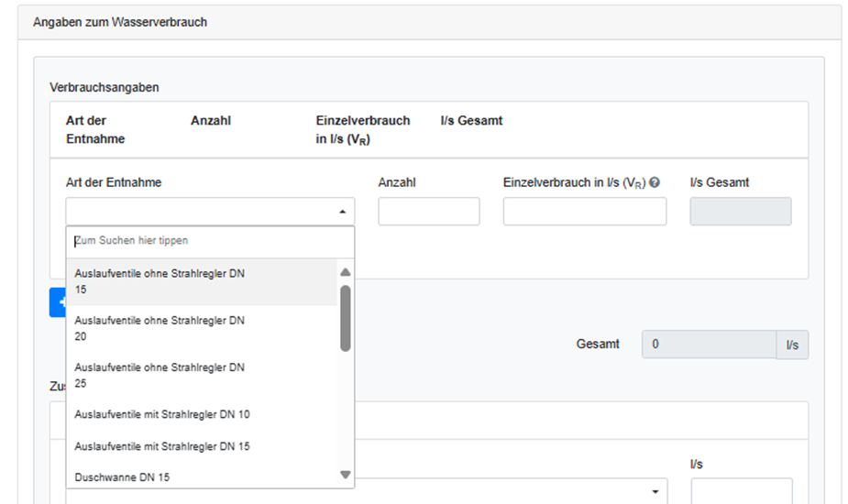
Task: Click the dropdown list's scroll down arrow
Action: 345,475
